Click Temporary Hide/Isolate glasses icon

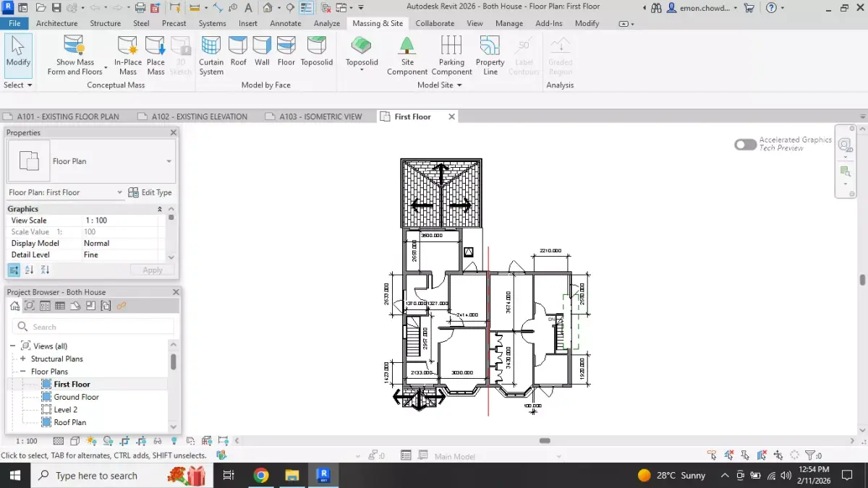coord(157,441)
